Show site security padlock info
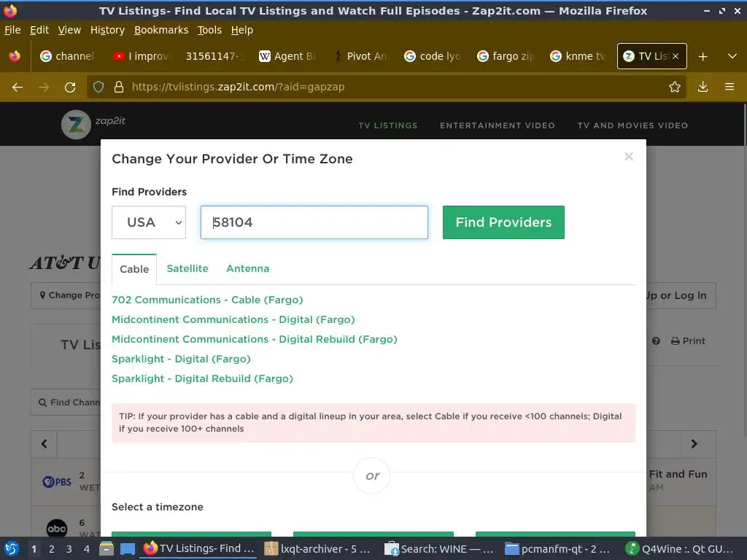The image size is (747, 560). [x=119, y=87]
